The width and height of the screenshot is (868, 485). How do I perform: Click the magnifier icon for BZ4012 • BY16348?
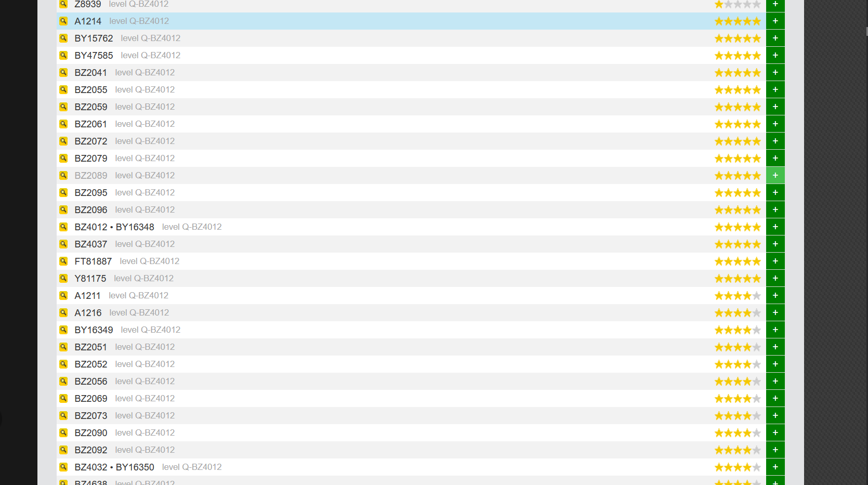coord(63,227)
